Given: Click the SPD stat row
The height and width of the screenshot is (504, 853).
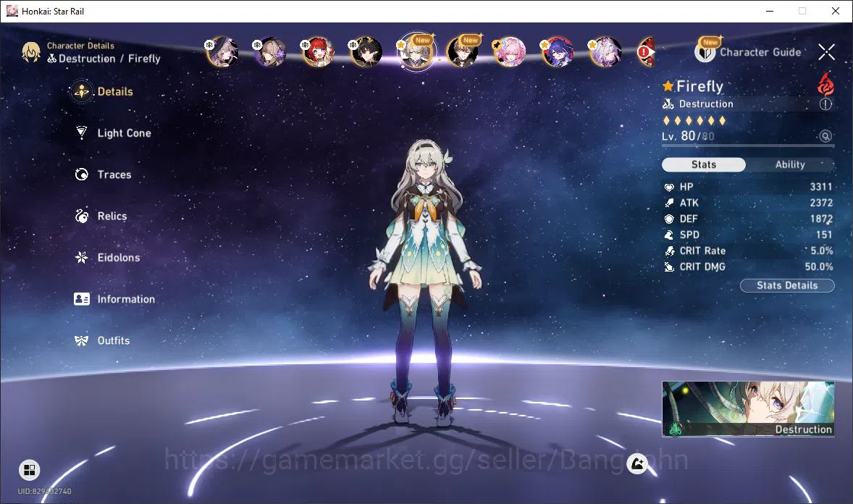Looking at the screenshot, I should point(748,235).
